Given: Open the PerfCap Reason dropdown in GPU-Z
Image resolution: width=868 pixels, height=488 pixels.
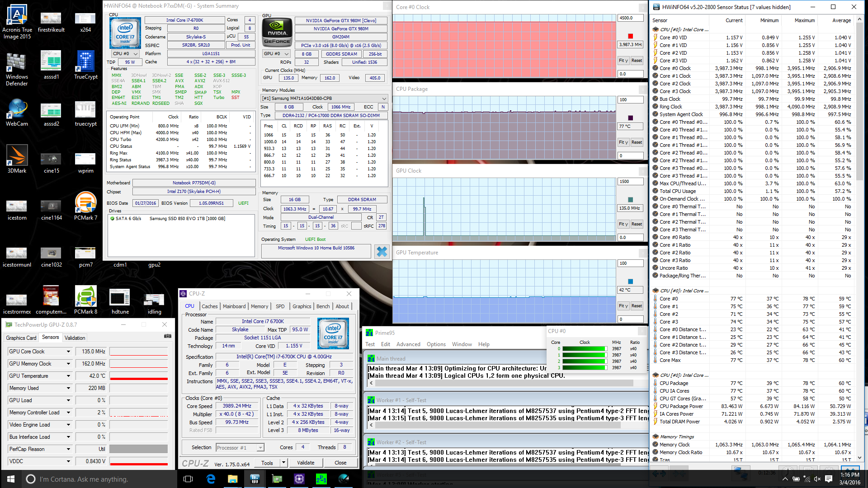Looking at the screenshot, I should click(69, 449).
